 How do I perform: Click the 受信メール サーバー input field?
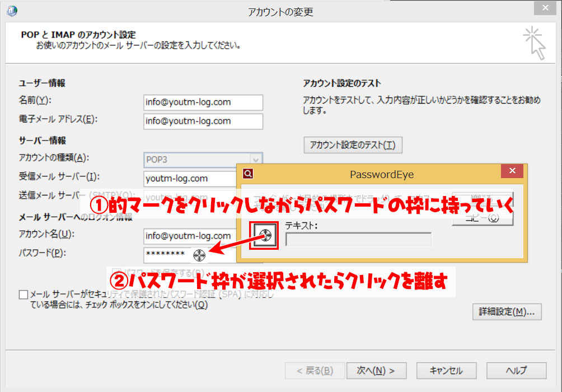click(x=190, y=179)
